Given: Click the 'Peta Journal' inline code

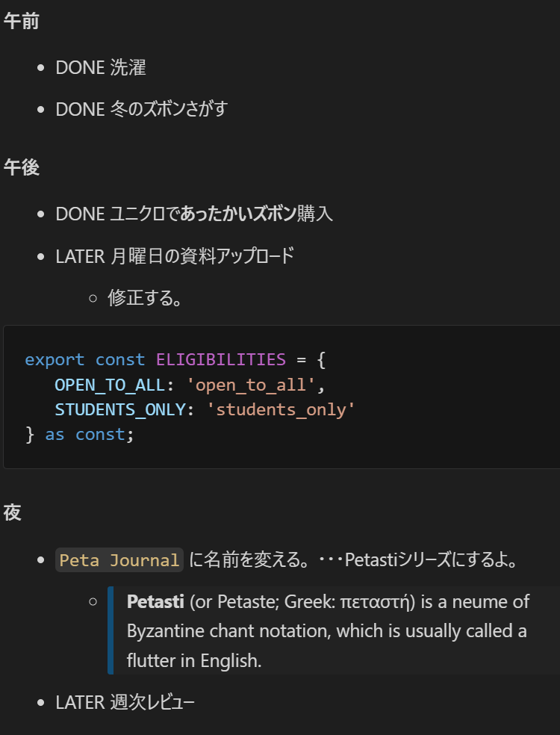Looking at the screenshot, I should tap(119, 560).
